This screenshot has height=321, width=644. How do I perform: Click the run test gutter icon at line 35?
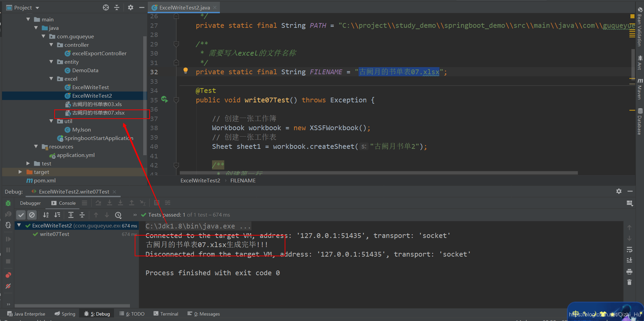click(164, 99)
